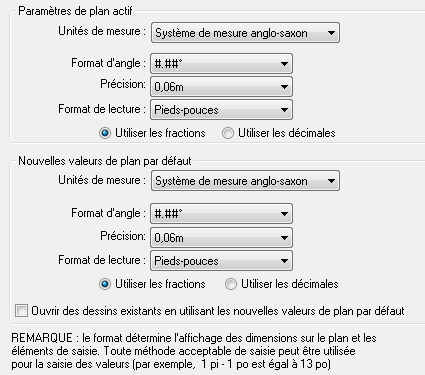Expand Format d'angle combo under Paramètres de plan actif
This screenshot has width=425, height=375.
[221, 63]
